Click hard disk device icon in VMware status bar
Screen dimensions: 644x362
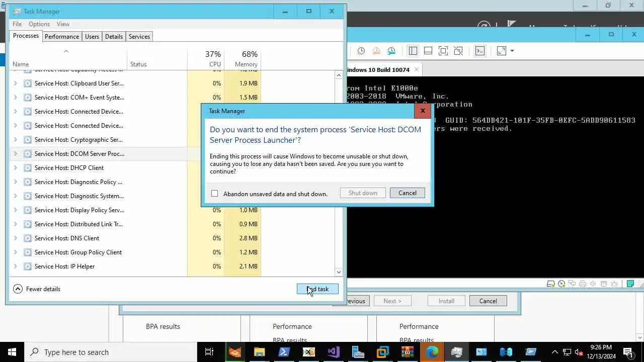tap(551, 284)
